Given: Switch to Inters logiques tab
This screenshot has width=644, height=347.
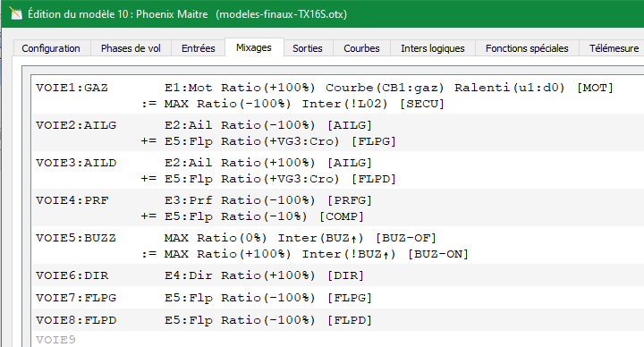Looking at the screenshot, I should pos(433,48).
